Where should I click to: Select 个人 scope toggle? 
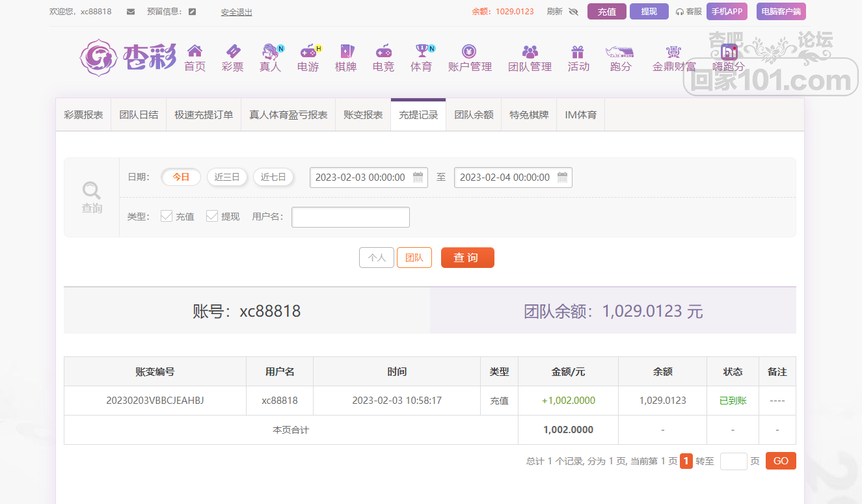click(x=377, y=258)
